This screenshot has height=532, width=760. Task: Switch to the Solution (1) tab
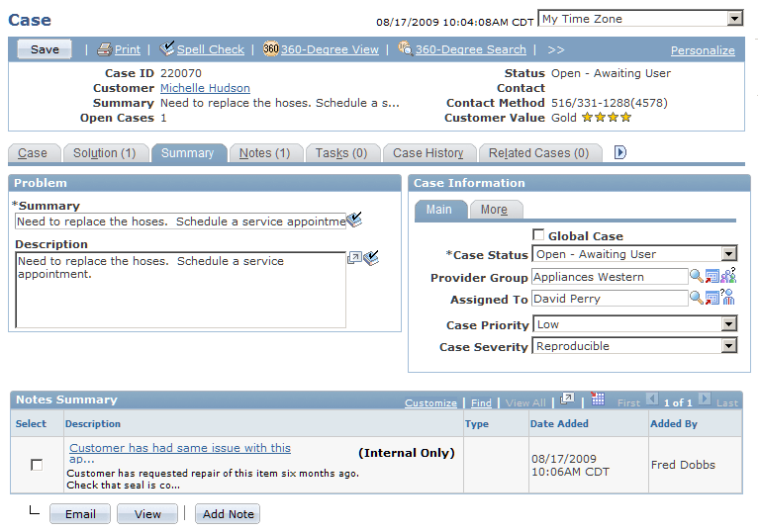click(105, 153)
